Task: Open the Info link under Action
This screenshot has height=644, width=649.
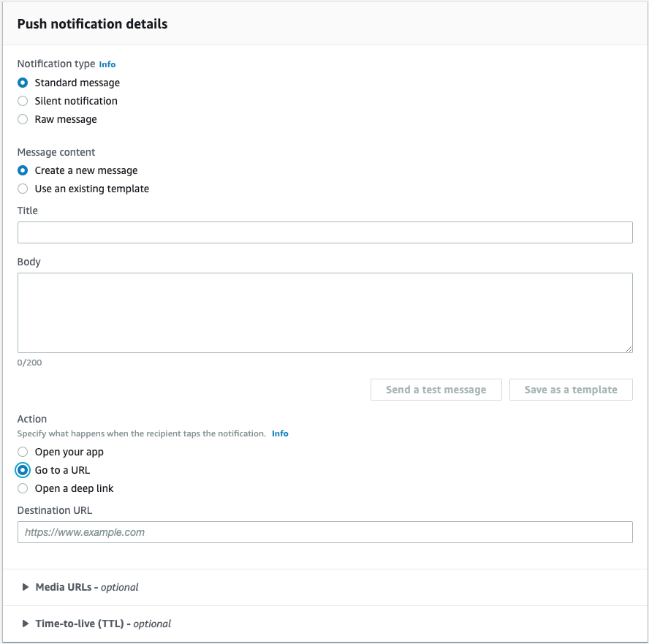Action: point(280,433)
